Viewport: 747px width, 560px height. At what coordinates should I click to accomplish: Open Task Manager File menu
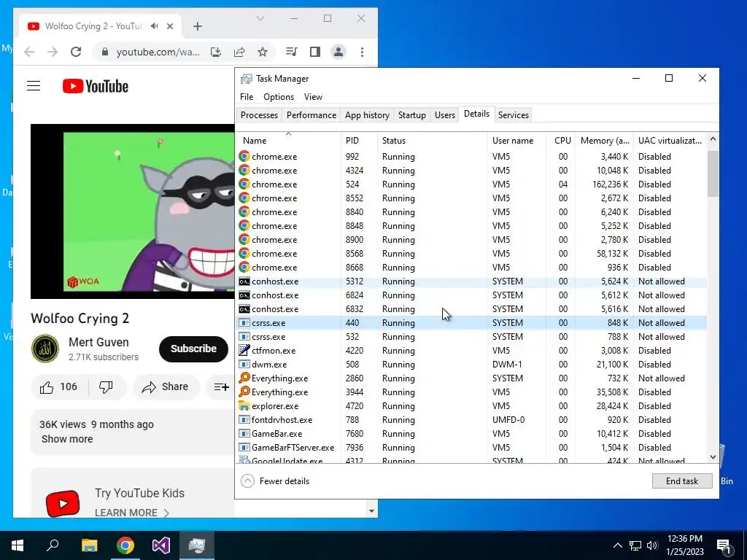tap(247, 97)
